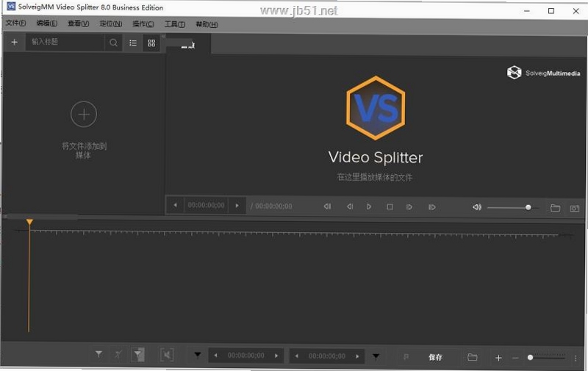Click the timeline horizontal scrollbar
The image size is (588, 371).
(41, 217)
